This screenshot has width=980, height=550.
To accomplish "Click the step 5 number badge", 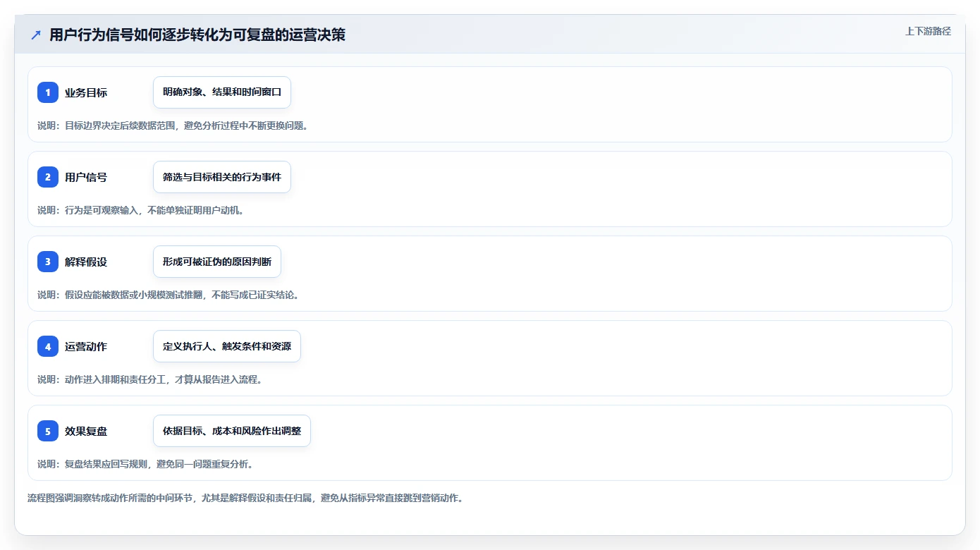I will [48, 431].
